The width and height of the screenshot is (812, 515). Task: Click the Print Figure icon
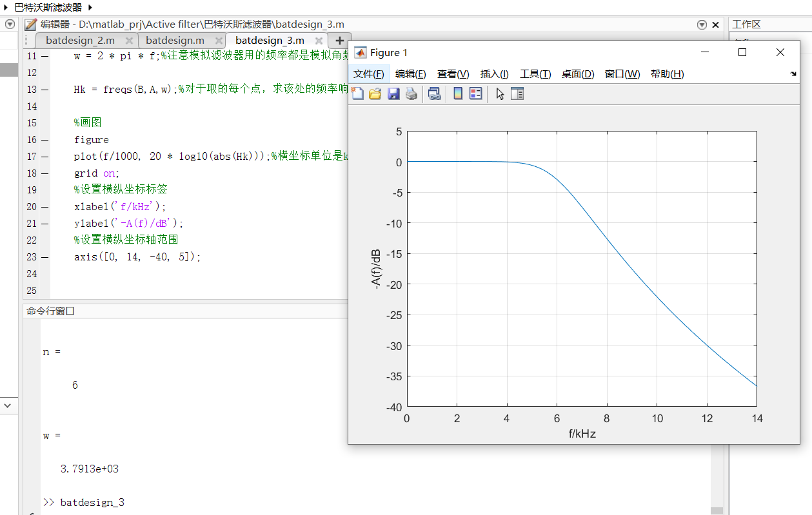point(411,94)
